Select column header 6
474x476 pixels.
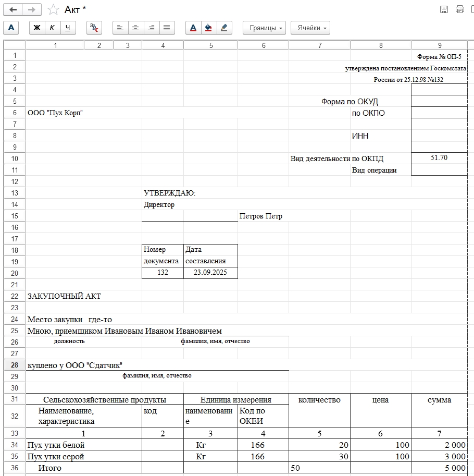click(264, 45)
